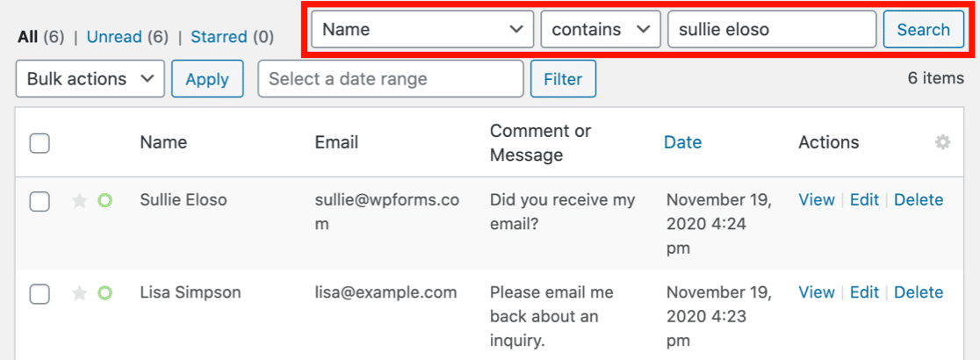The height and width of the screenshot is (360, 980).
Task: Toggle read status for Lisa Simpson
Action: [x=104, y=294]
